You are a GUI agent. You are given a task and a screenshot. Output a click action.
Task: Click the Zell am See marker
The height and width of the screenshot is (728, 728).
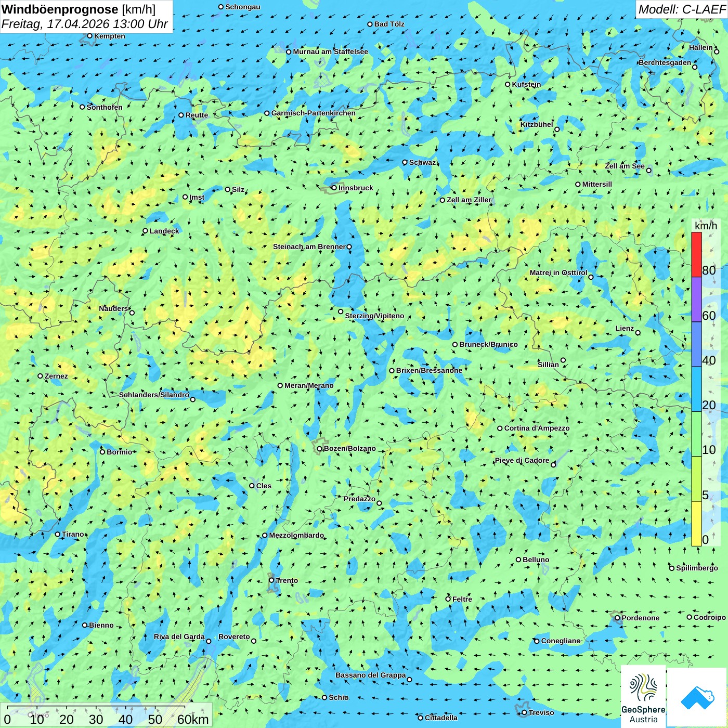click(649, 170)
